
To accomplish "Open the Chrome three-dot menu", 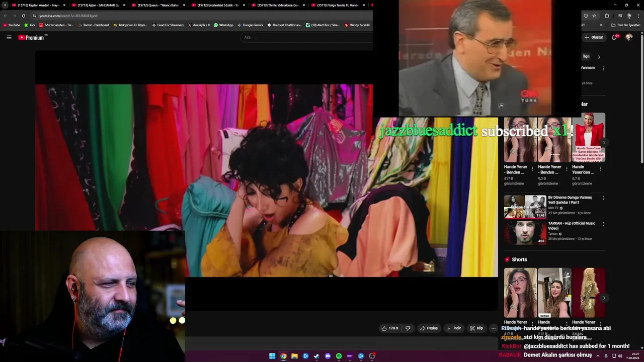I will point(638,16).
